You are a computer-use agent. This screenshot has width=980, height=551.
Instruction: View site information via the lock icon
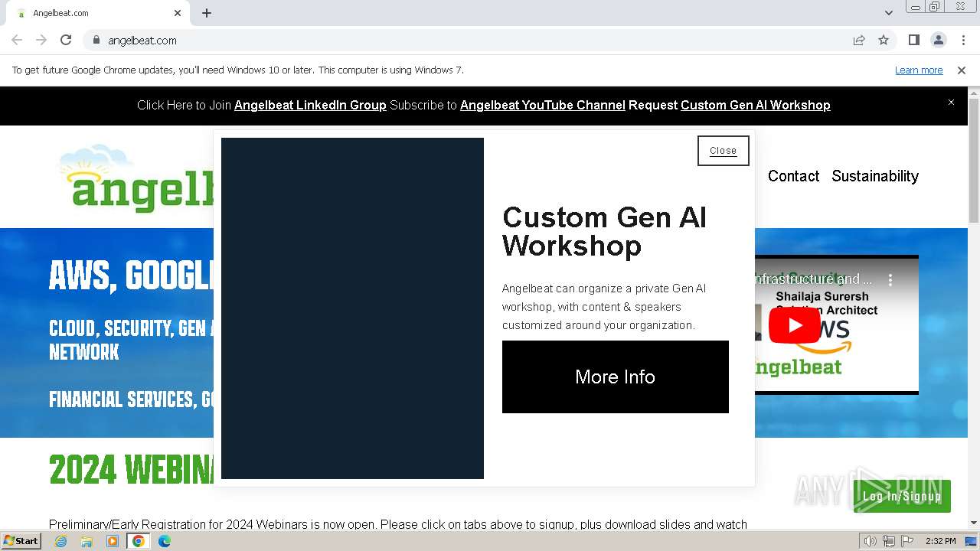[96, 40]
